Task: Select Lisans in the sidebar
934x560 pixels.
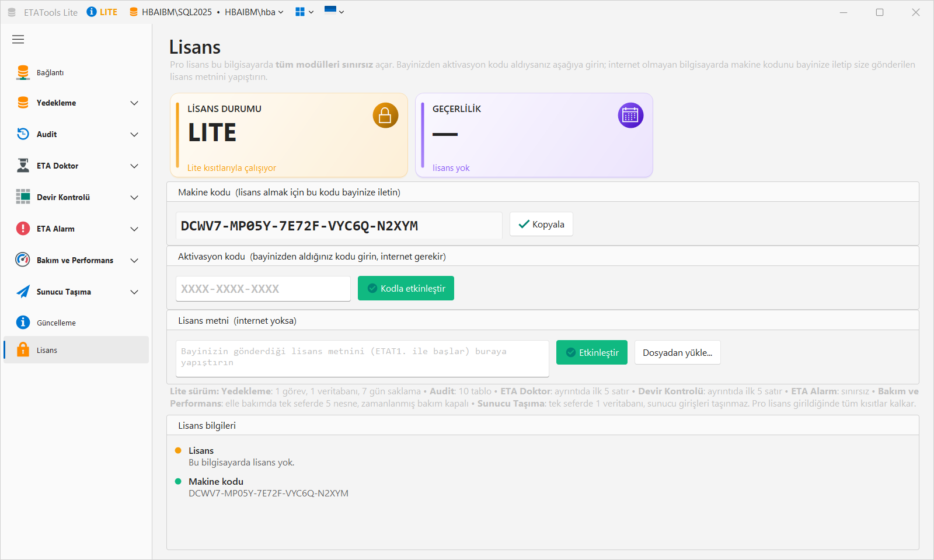Action: point(76,350)
